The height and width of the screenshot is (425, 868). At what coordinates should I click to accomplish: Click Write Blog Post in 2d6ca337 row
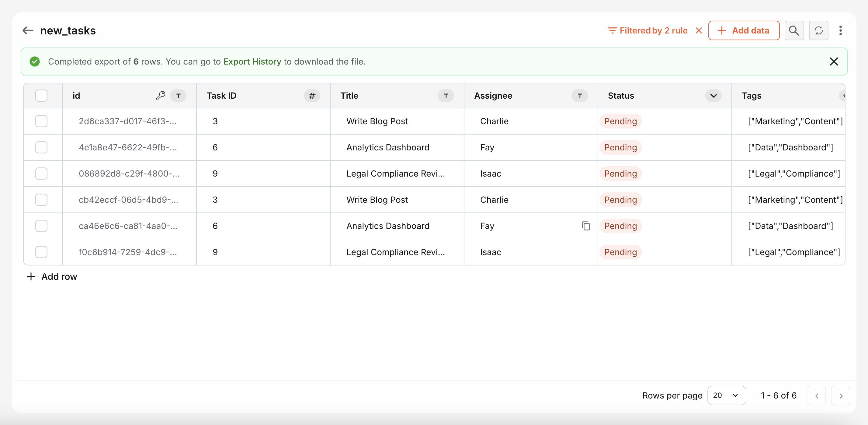(377, 121)
